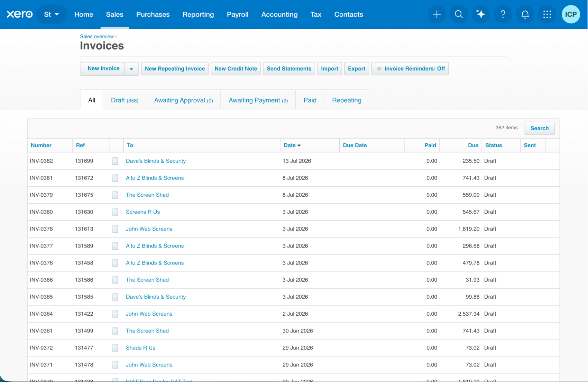Click the Search button above table
The height and width of the screenshot is (382, 588).
(x=540, y=128)
